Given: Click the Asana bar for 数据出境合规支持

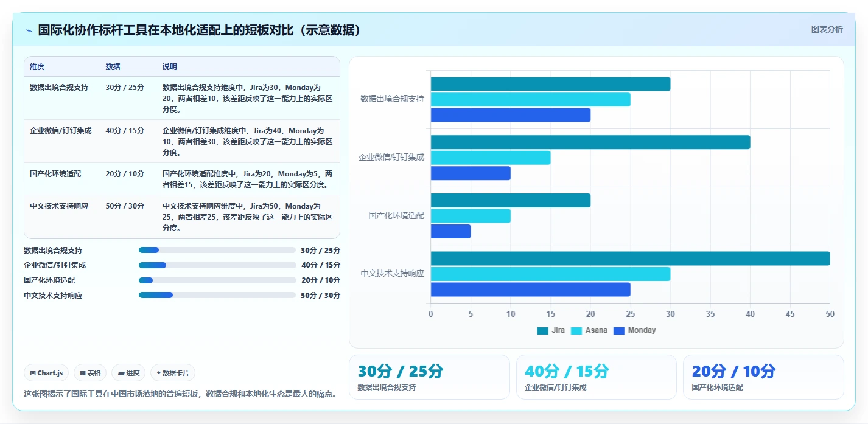Looking at the screenshot, I should [530, 99].
